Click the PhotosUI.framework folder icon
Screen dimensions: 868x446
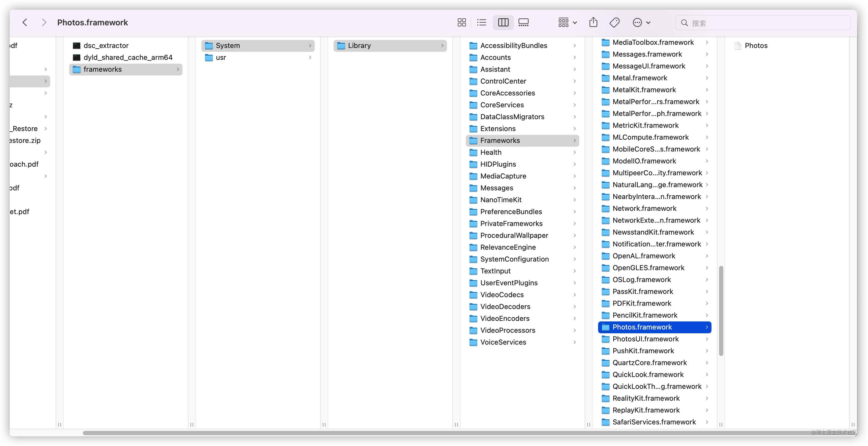(606, 339)
